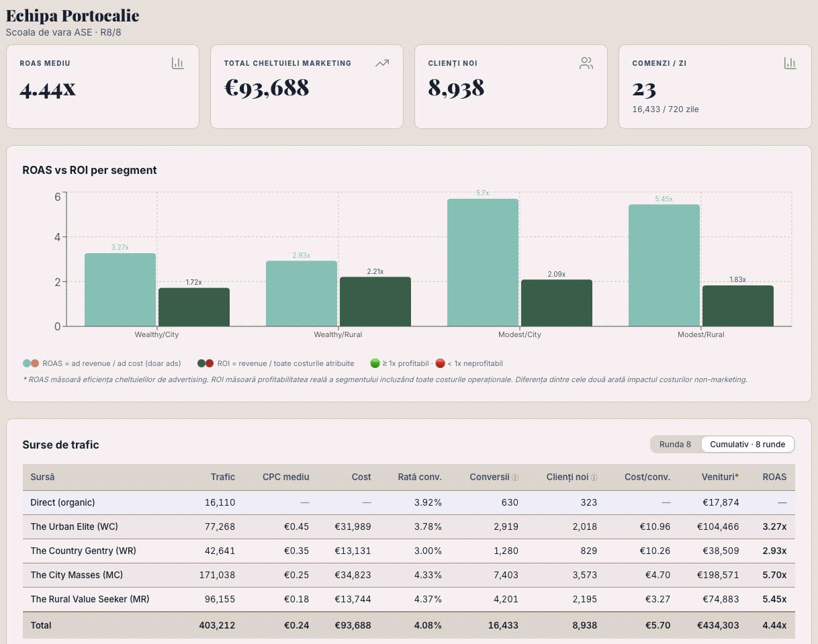Click the new clients value 3,573
818x644 pixels.
[x=585, y=575]
